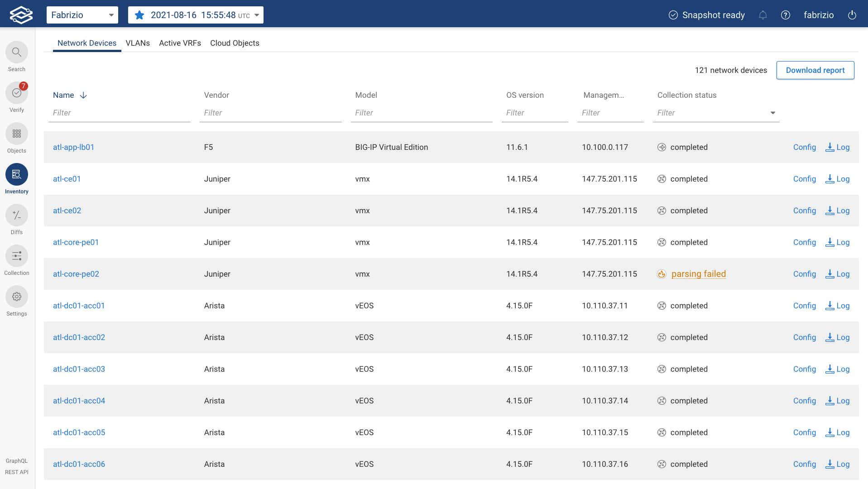Toggle the Name column sort direction
Viewport: 868px width, 489px height.
[x=83, y=95]
